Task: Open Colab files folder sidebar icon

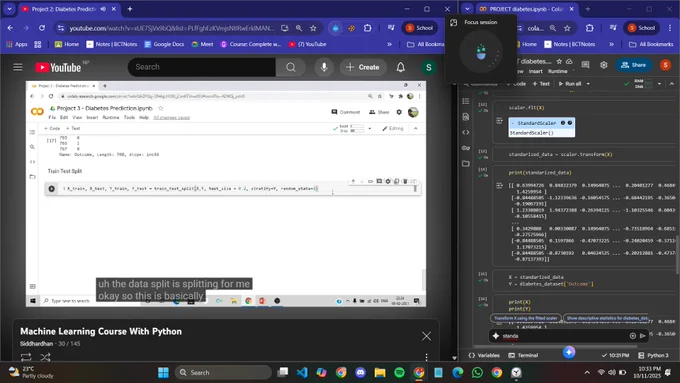Action: (x=466, y=164)
